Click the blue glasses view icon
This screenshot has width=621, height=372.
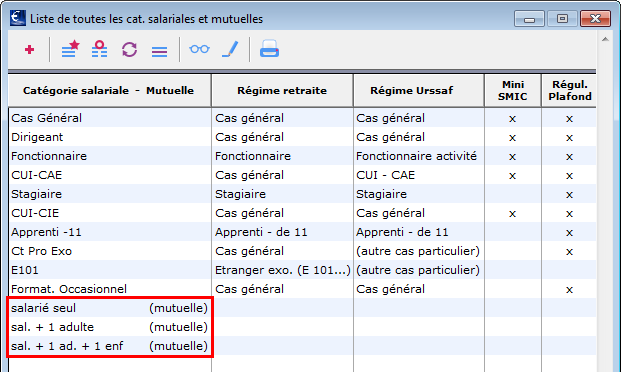click(199, 49)
